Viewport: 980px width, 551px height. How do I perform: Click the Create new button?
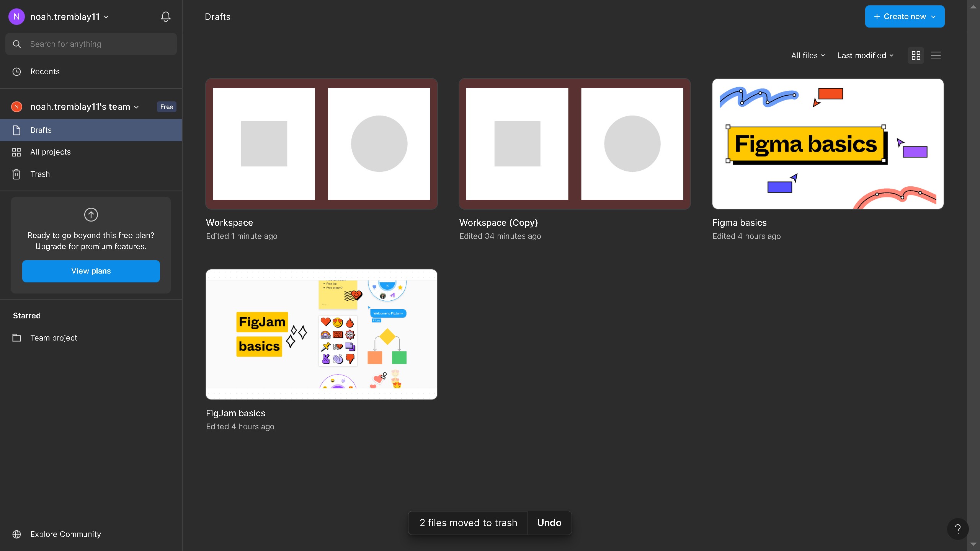click(x=905, y=16)
